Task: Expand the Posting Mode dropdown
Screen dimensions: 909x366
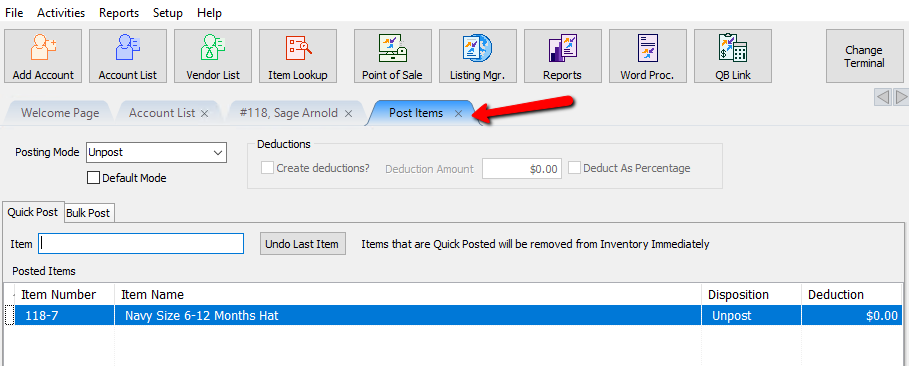Action: coord(218,153)
